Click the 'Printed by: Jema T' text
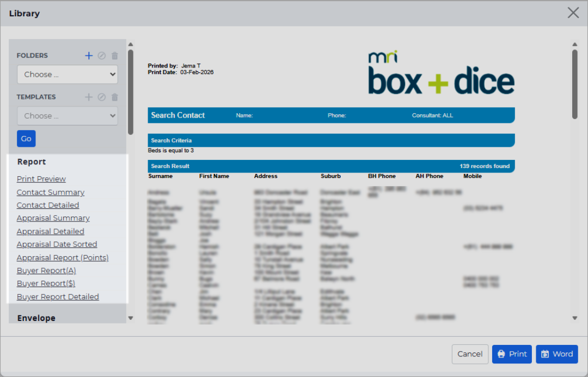The width and height of the screenshot is (588, 377). (x=174, y=66)
